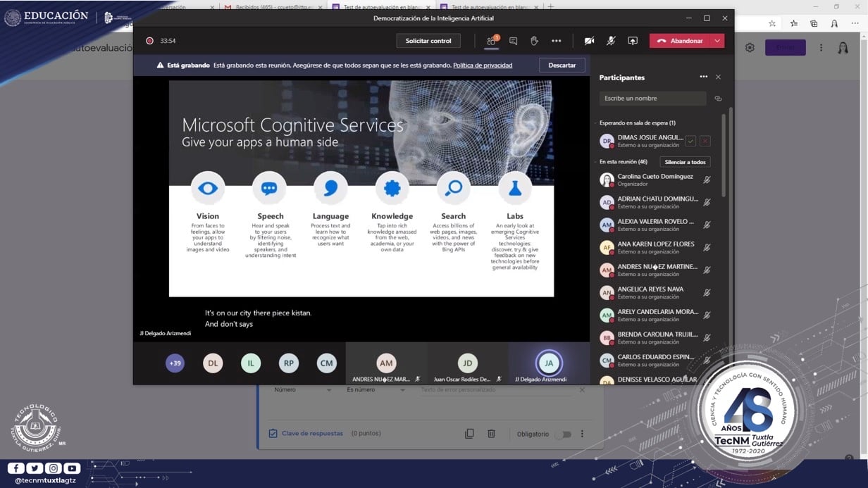
Task: Open a new browser tab
Action: tap(551, 7)
